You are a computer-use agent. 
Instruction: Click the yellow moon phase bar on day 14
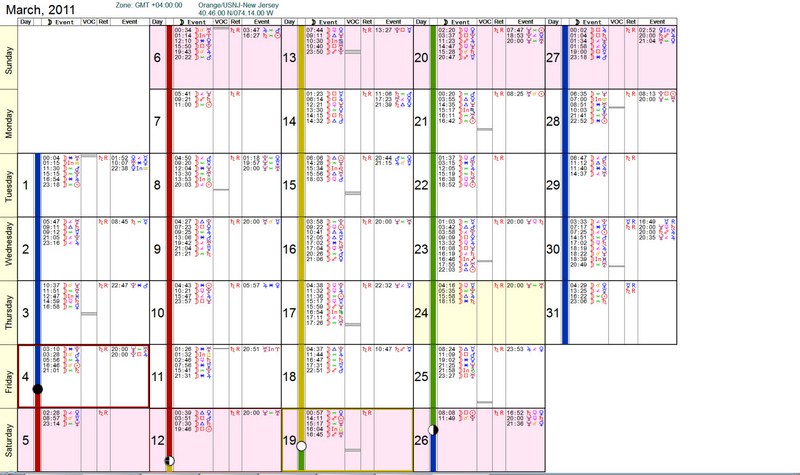click(x=301, y=121)
